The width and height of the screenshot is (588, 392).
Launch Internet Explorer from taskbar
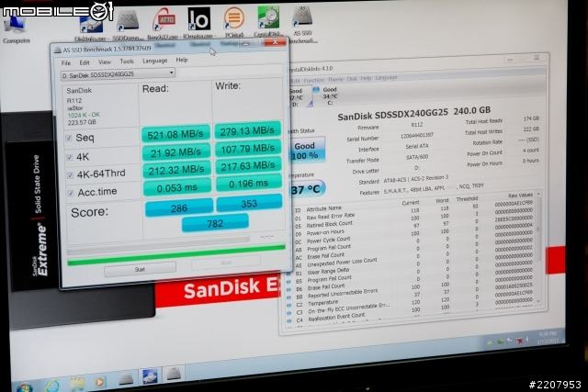click(52, 385)
